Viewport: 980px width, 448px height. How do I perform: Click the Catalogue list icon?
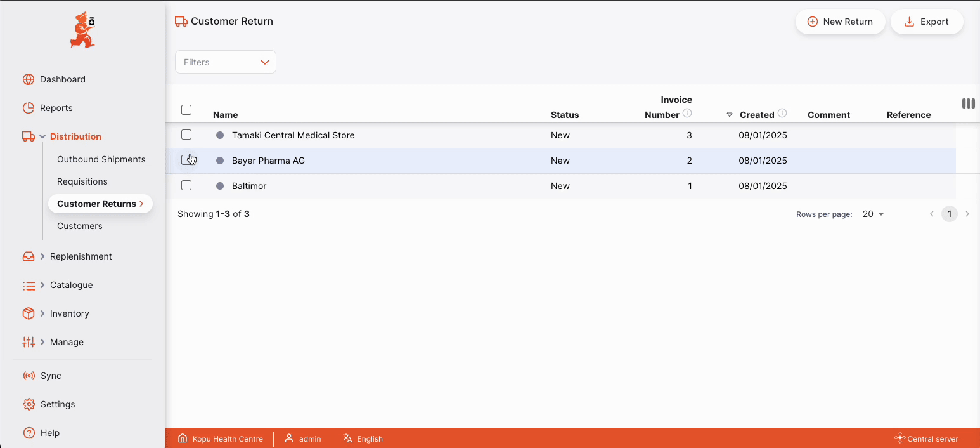point(29,286)
